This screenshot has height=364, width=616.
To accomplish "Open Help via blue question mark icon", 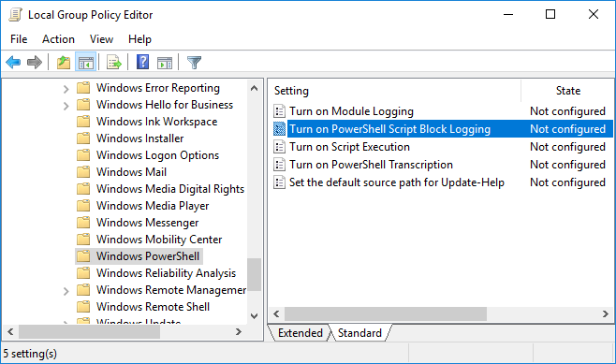I will click(142, 62).
